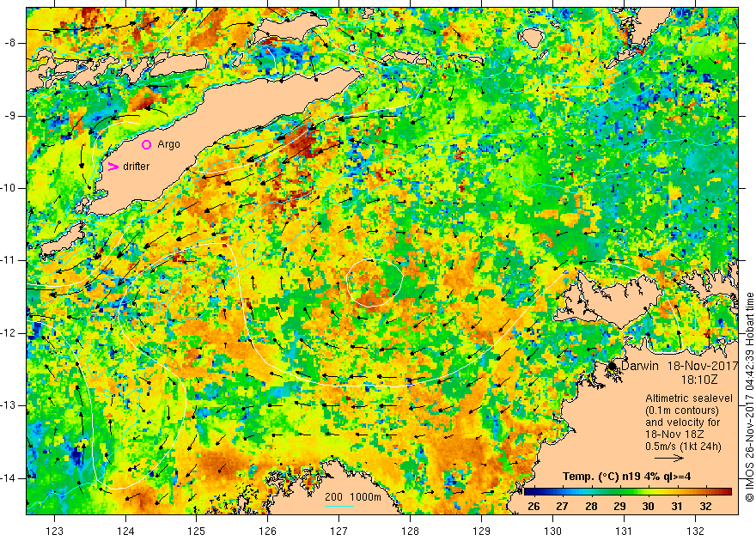This screenshot has height=541, width=756.
Task: Click the colorbar label '32'
Action: (706, 507)
